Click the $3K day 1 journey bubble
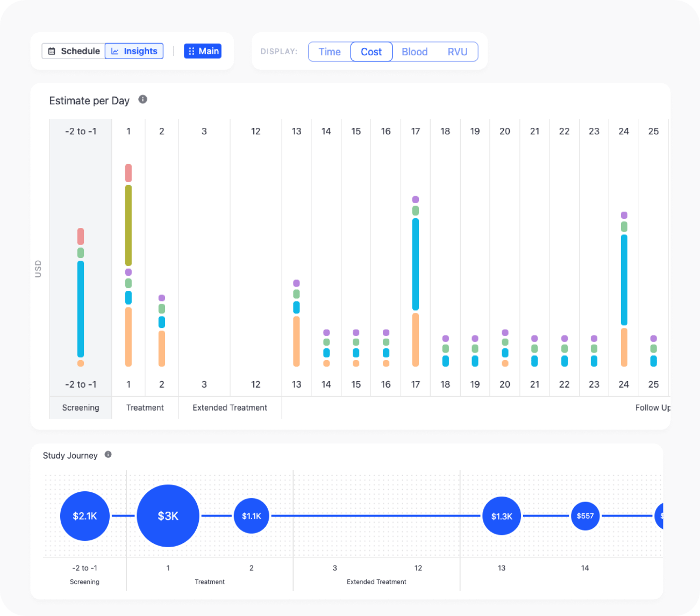This screenshot has width=700, height=616. [168, 516]
